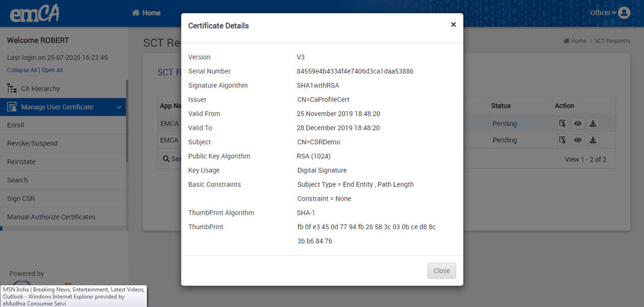Image resolution: width=644 pixels, height=307 pixels.
Task: Select Enroll in the sidebar menu
Action: 16,125
